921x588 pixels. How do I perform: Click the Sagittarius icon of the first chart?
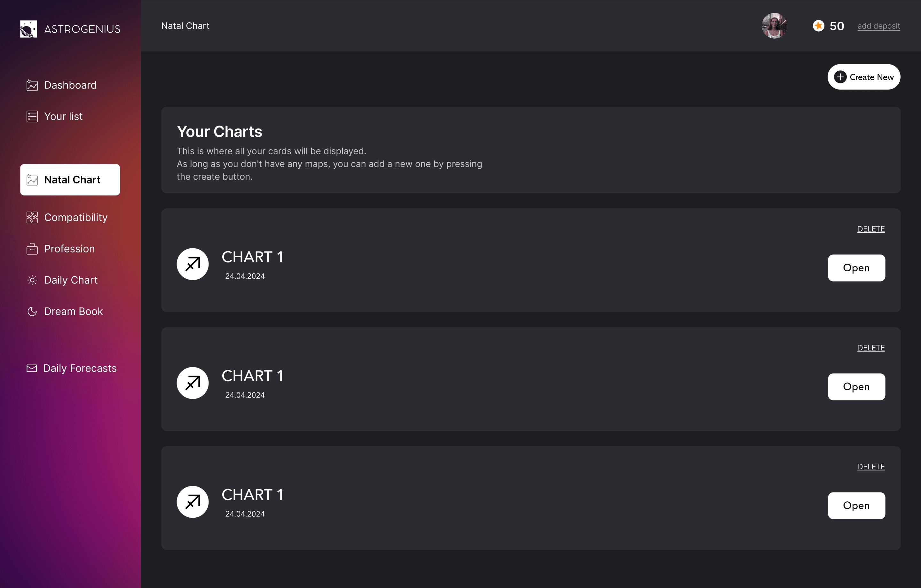pos(193,264)
